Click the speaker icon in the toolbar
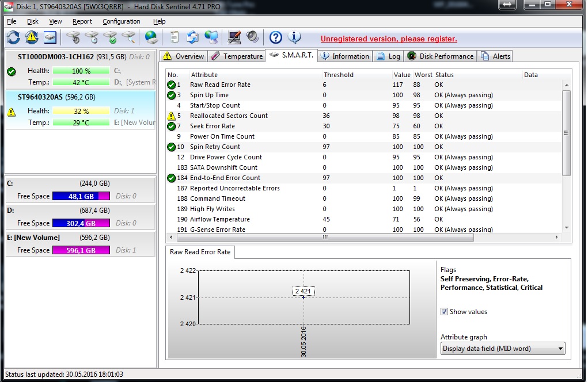 pyautogui.click(x=252, y=38)
